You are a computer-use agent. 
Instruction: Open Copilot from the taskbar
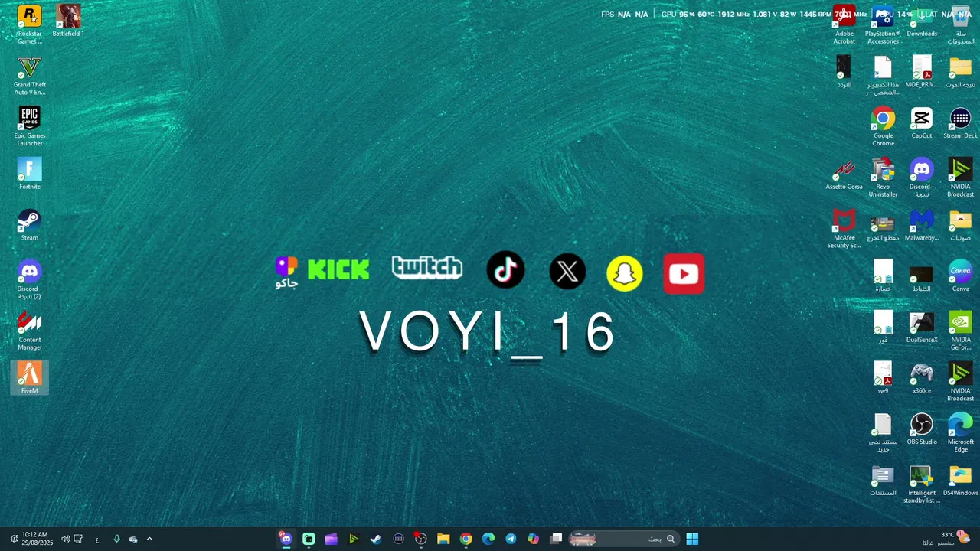(534, 539)
